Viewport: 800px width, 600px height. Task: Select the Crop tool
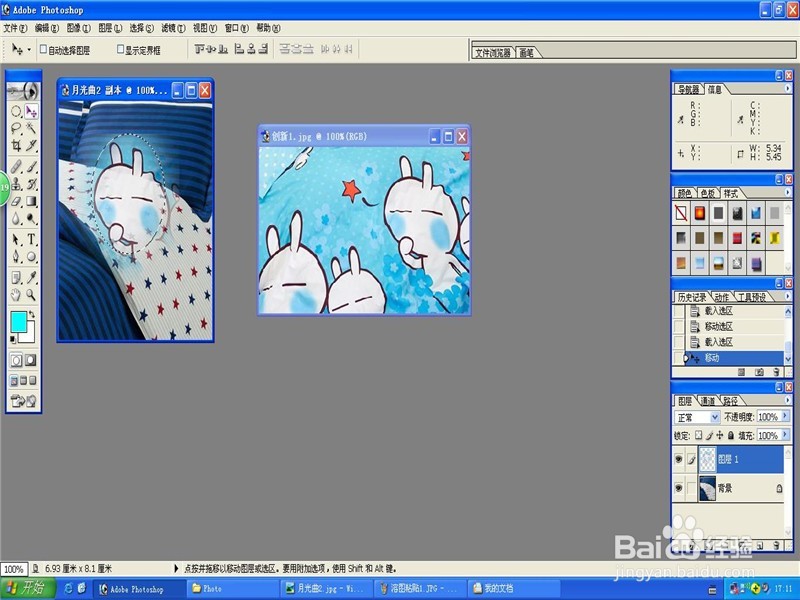(16, 146)
